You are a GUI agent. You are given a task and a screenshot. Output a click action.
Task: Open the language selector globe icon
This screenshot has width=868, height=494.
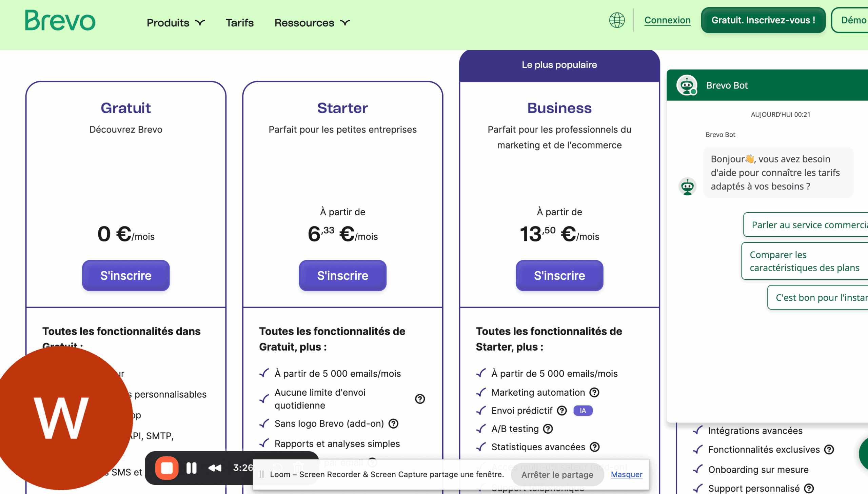[x=617, y=20]
